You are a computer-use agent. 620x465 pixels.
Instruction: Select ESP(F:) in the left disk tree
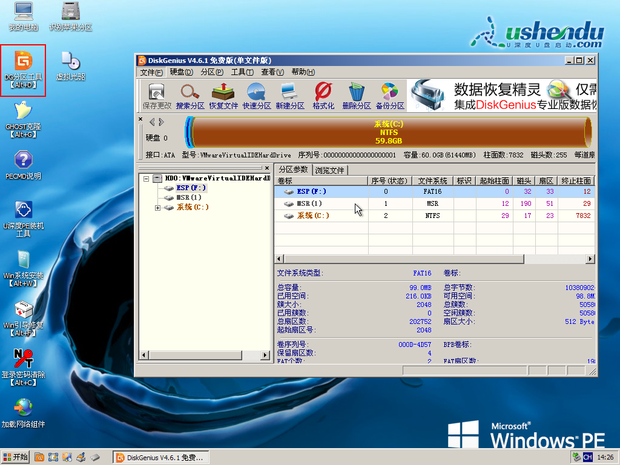click(189, 187)
